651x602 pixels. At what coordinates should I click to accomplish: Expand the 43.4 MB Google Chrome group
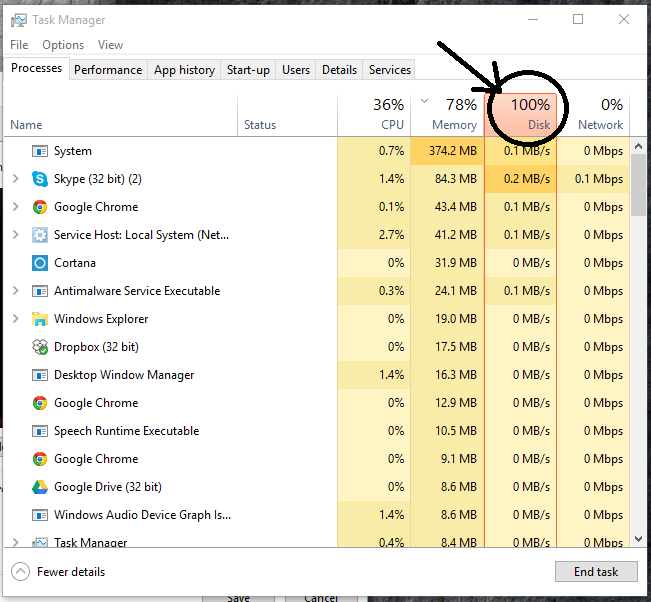16,207
